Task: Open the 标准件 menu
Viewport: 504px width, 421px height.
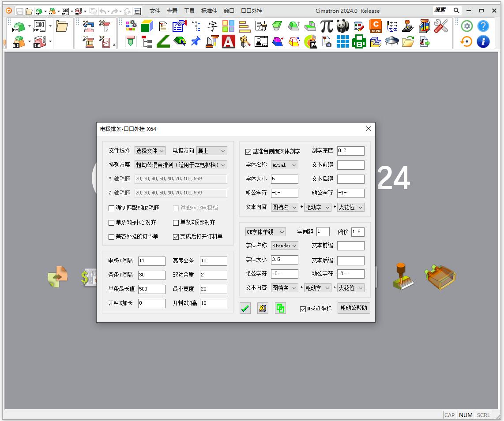Action: tap(209, 11)
